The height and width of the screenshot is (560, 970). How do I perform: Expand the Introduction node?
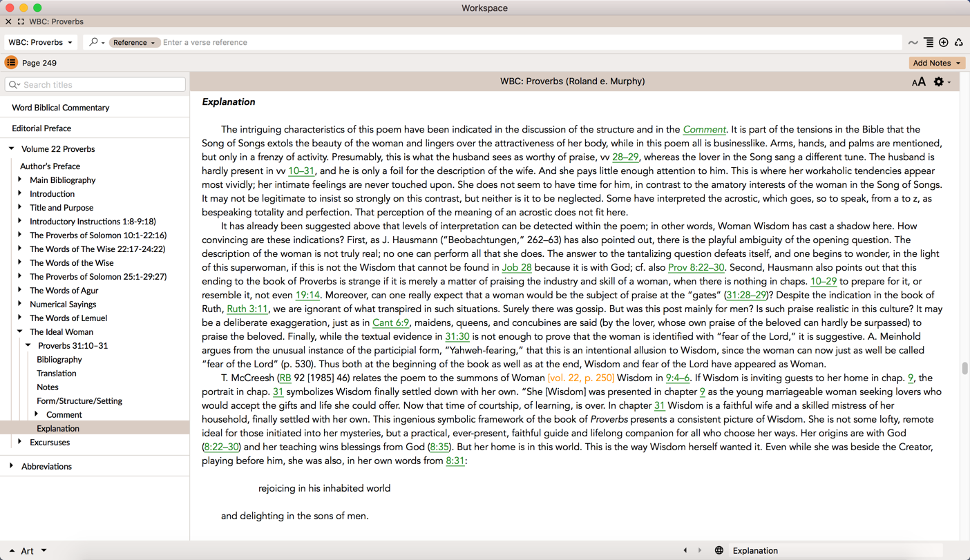(20, 193)
